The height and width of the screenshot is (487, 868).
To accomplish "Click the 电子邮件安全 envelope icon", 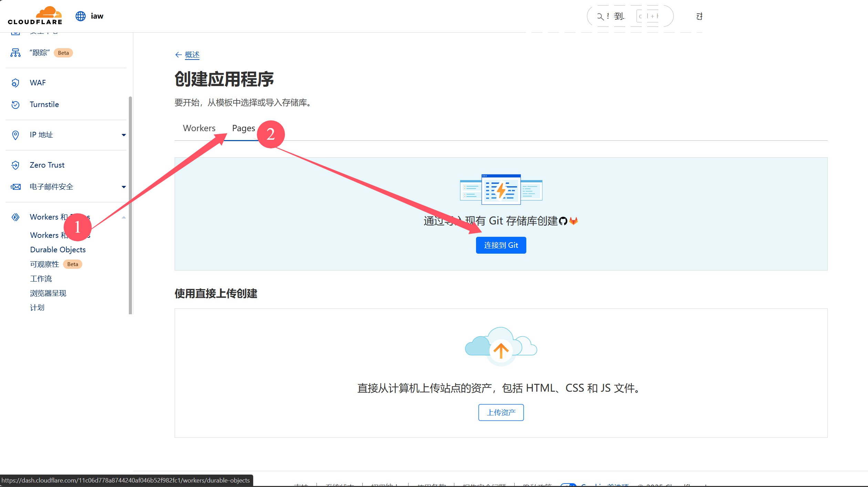I will 15,187.
